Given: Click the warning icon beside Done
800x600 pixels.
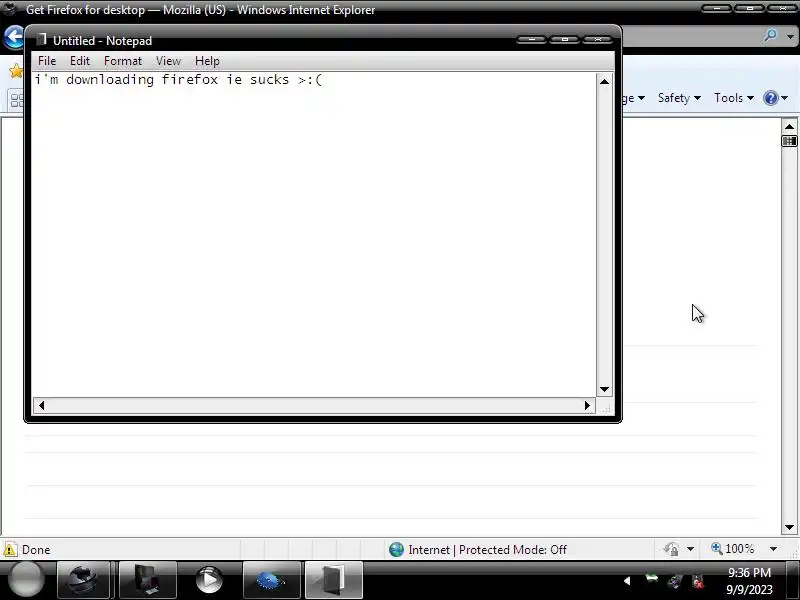Looking at the screenshot, I should (10, 549).
